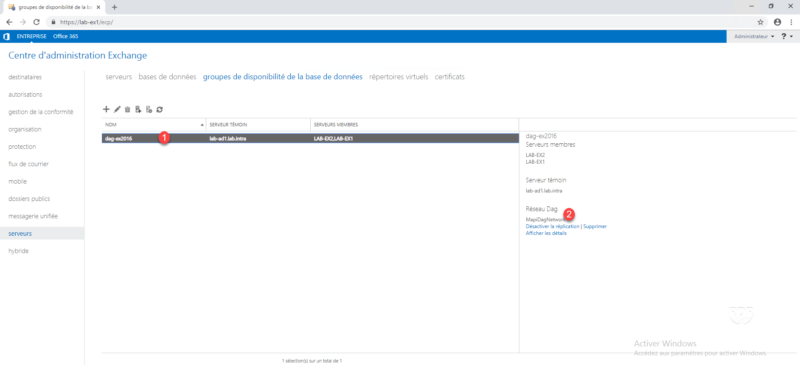Open a new browser tab
800x365 pixels.
pyautogui.click(x=114, y=7)
